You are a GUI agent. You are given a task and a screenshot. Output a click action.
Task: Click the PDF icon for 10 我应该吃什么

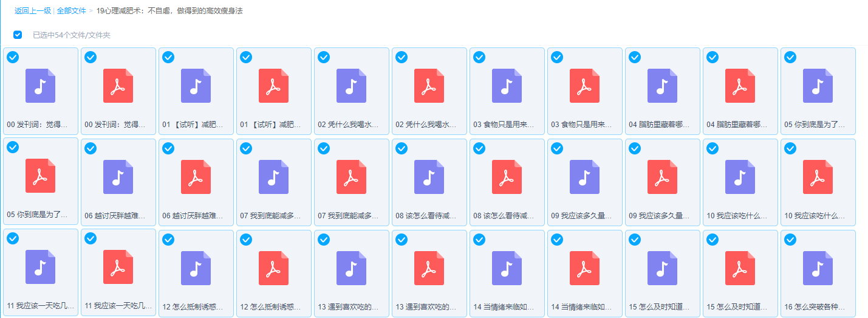point(818,177)
